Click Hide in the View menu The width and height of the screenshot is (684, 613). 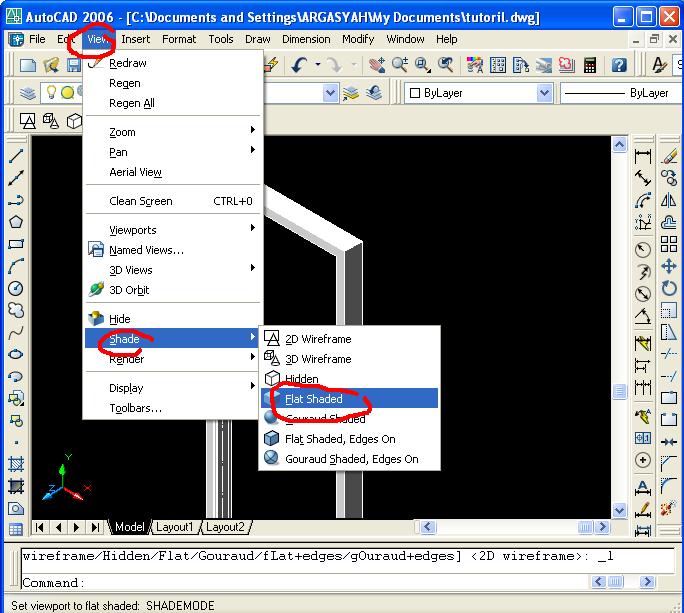(x=173, y=318)
